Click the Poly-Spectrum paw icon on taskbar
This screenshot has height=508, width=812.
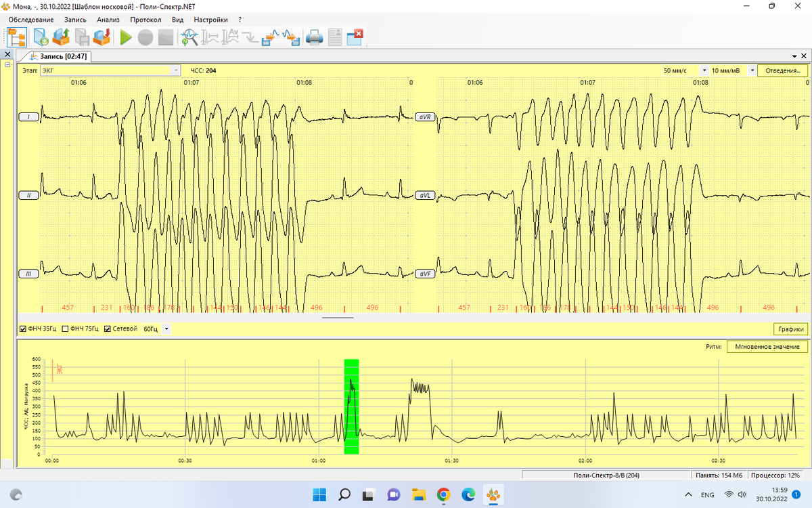(x=493, y=494)
